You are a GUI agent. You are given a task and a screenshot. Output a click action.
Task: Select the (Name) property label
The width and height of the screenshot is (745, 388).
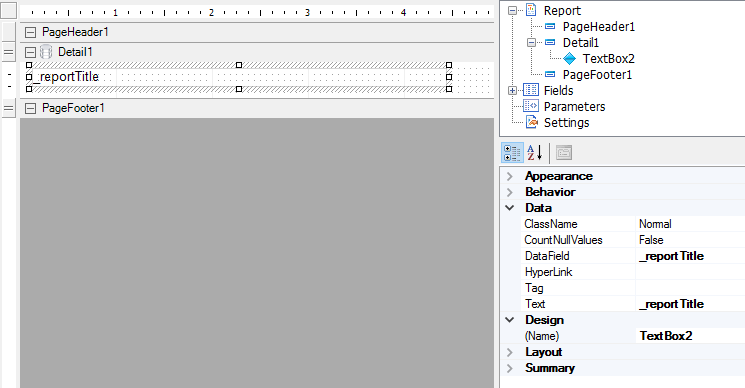542,336
